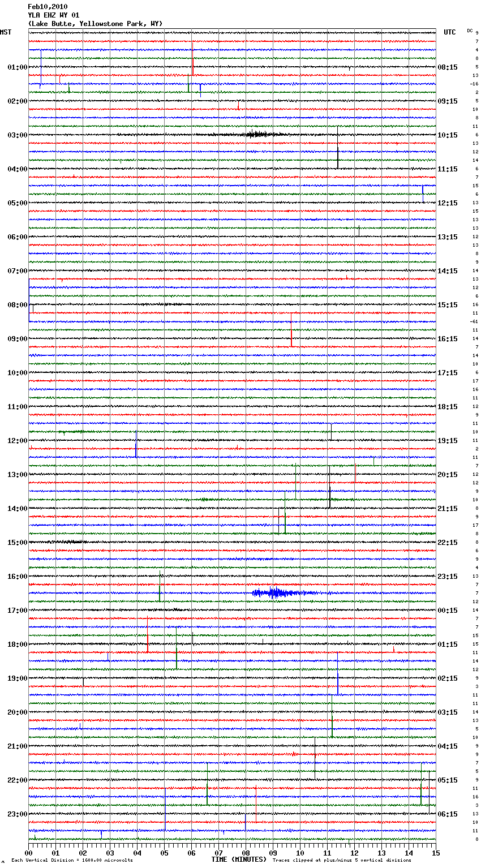Click the date header 'Feb10,2010'
This screenshot has width=481, height=868.
48,7
